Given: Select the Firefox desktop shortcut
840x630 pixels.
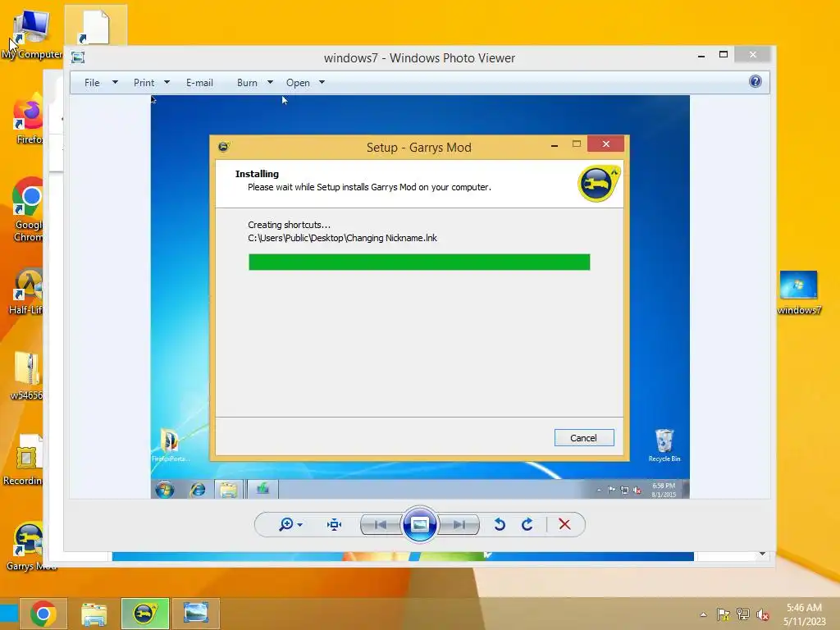Looking at the screenshot, I should (27, 119).
